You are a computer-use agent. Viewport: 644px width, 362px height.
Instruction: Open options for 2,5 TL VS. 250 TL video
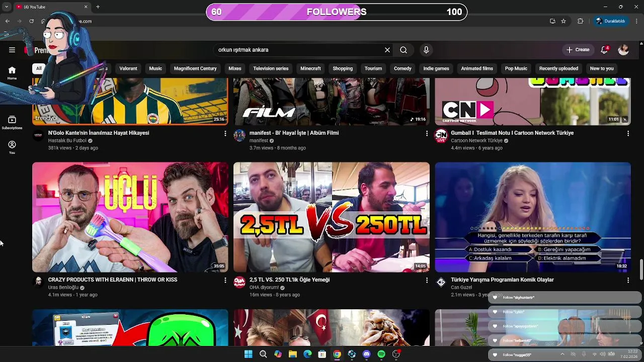click(427, 280)
